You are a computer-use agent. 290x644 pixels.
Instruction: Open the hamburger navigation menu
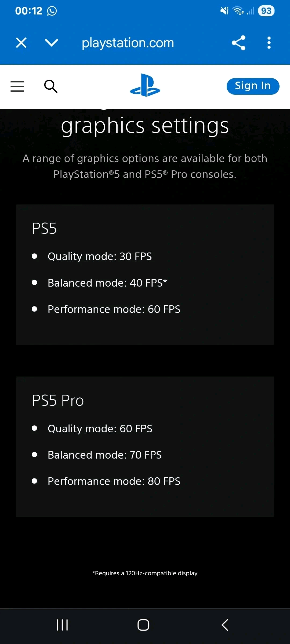(x=17, y=86)
